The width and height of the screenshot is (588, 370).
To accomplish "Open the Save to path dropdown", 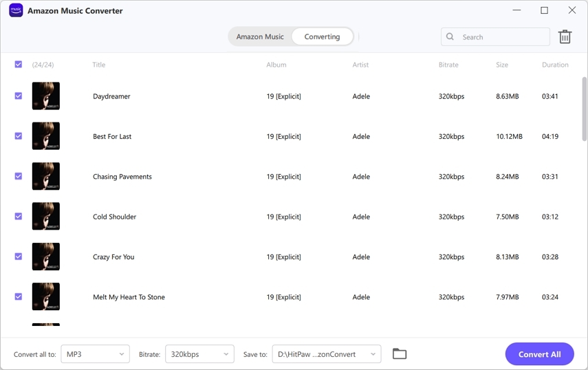I will [327, 354].
